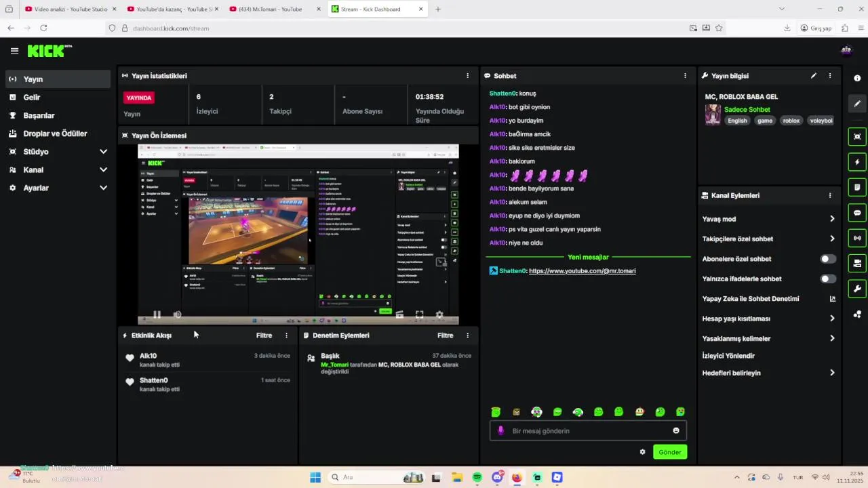The image size is (868, 488).
Task: Click the lightning bolt sidebar icon
Action: (x=857, y=162)
